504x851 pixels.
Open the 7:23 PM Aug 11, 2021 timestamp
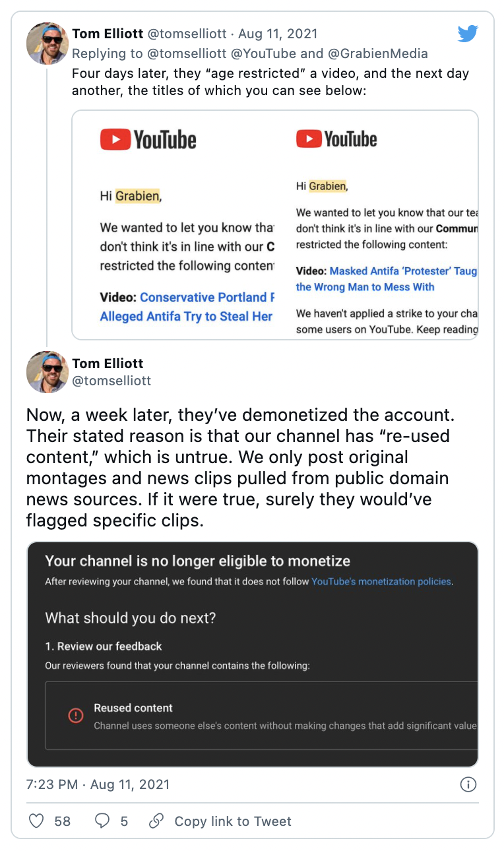pos(98,784)
